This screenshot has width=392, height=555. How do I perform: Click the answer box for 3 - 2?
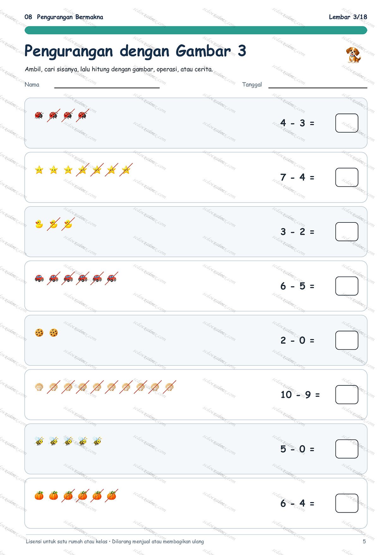pos(347,232)
